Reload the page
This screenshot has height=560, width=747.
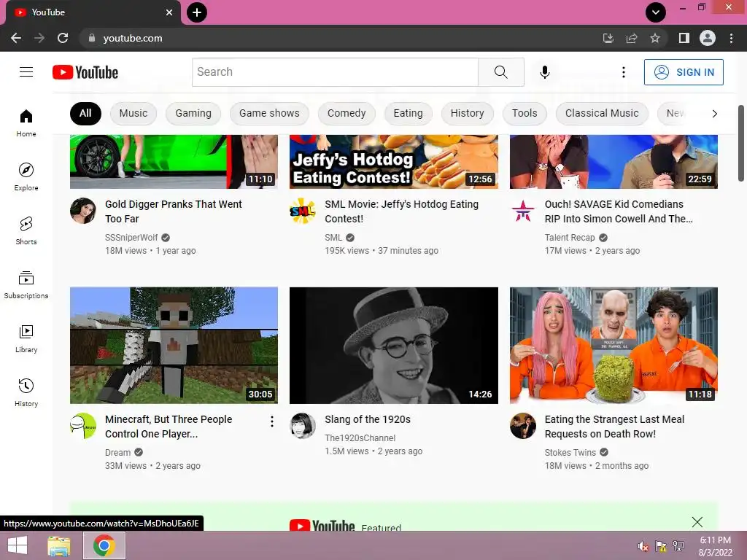click(63, 38)
